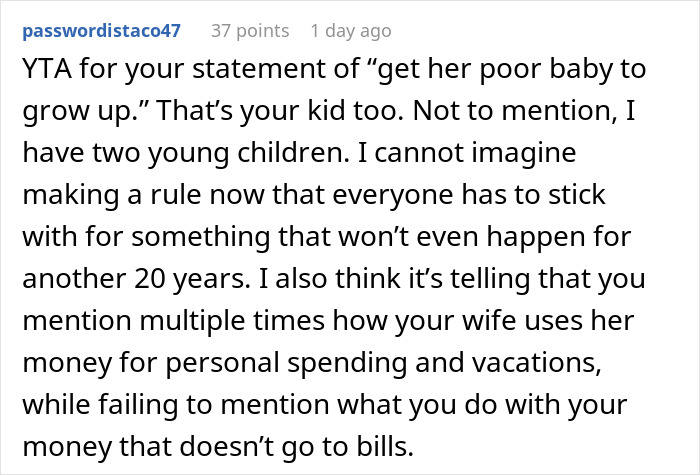Open the passwordistaco47 user profile
The width and height of the screenshot is (700, 475).
101,31
